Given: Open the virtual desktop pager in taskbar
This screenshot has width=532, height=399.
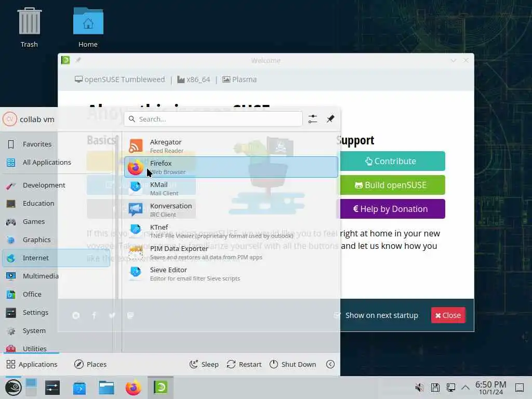Looking at the screenshot, I should [x=31, y=388].
